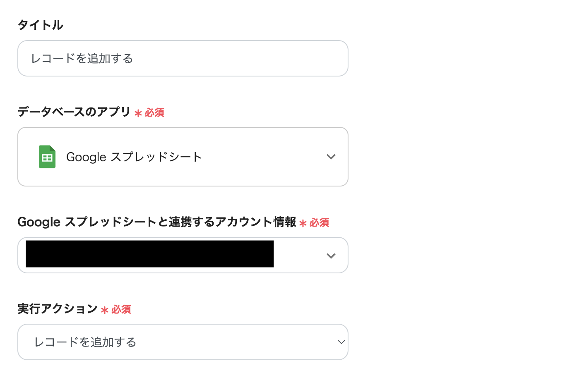Expand the database app dropdown chevron
Image resolution: width=572 pixels, height=392 pixels.
[331, 157]
